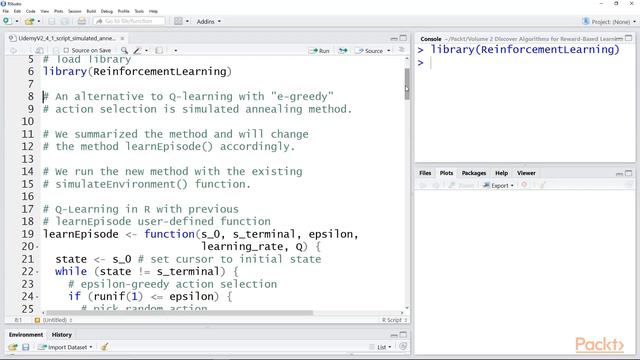Click the editor vertical scrollbar thumb
This screenshot has height=360, width=640.
click(x=407, y=84)
